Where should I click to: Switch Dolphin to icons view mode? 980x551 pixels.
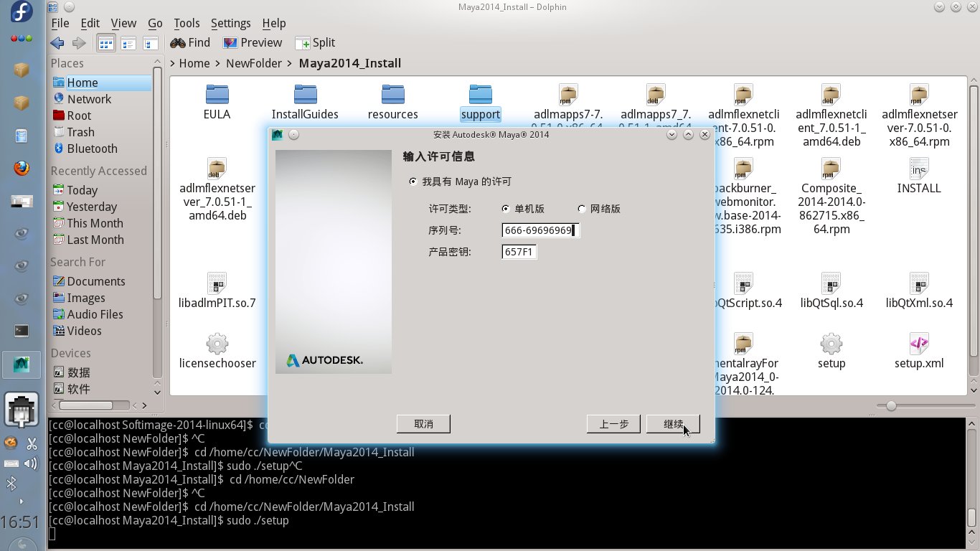pyautogui.click(x=105, y=43)
